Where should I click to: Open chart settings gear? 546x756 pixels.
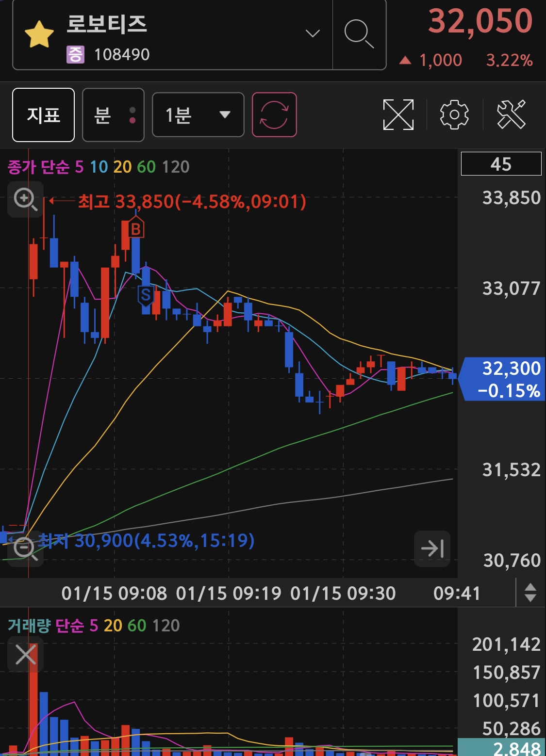coord(454,115)
